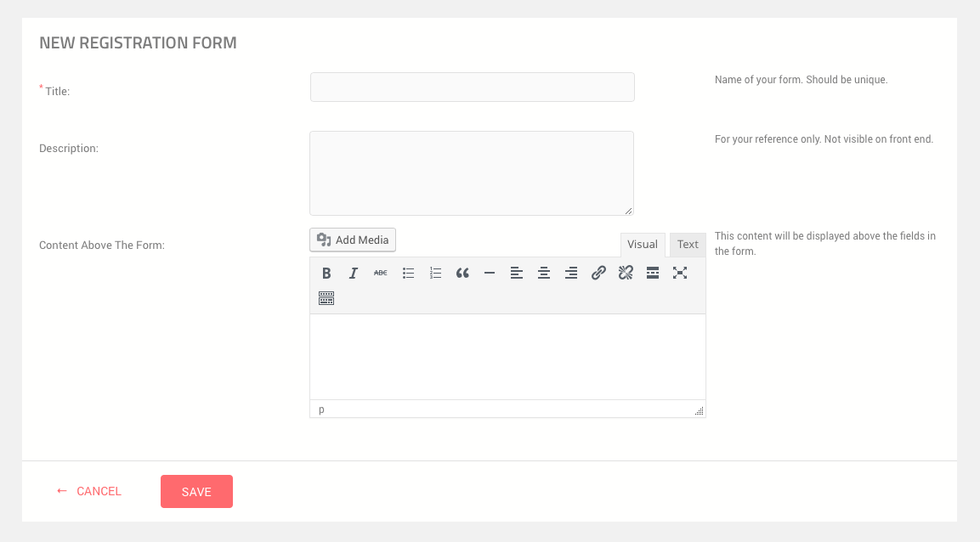Align text to the right
Screen dimensions: 980x542
point(571,274)
